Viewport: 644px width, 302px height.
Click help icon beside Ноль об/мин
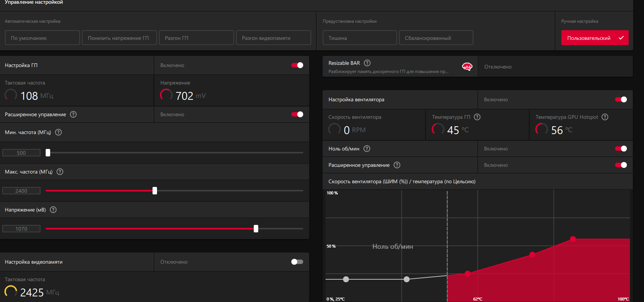pos(367,149)
